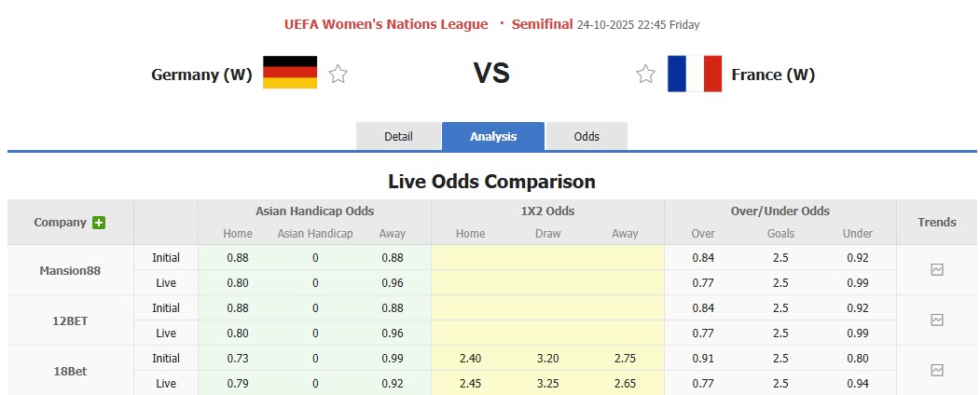The height and width of the screenshot is (395, 980).
Task: Open trends chart for 12BET
Action: tap(937, 320)
